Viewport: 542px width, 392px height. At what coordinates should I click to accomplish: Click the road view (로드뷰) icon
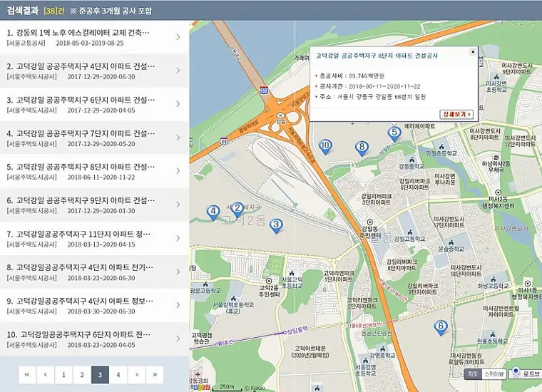tap(516, 372)
